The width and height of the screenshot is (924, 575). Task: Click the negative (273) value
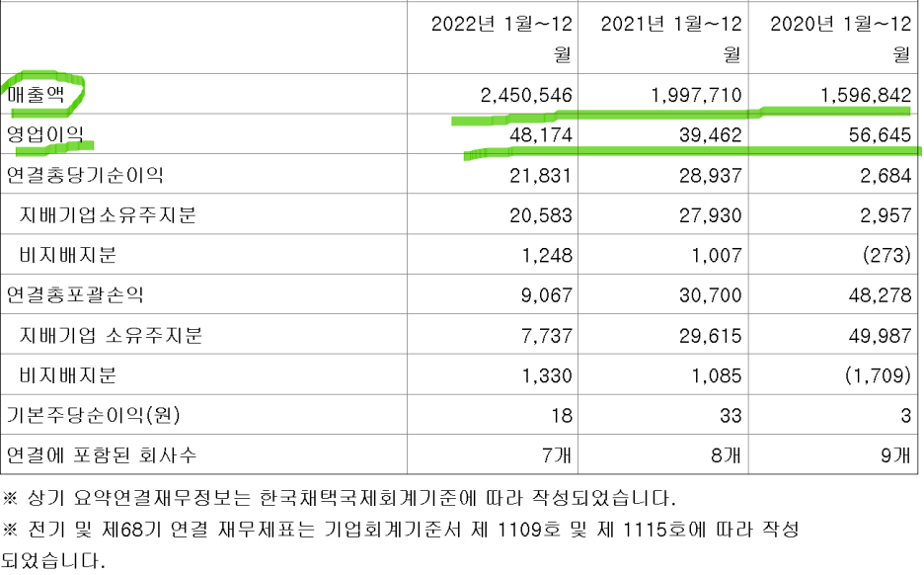(x=886, y=255)
